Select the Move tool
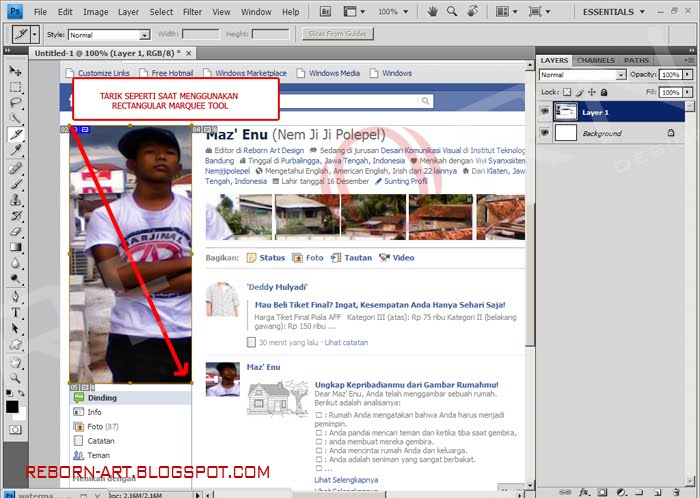The width and height of the screenshot is (700, 498). point(15,71)
